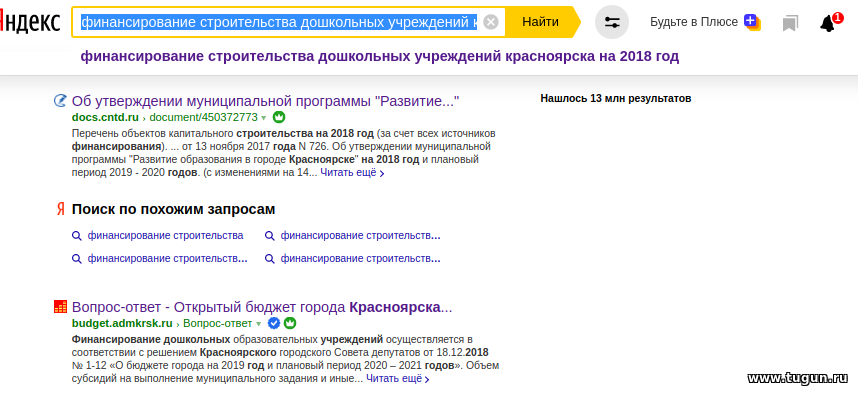Screen dimensions: 858x396
Task: Click Читать ещё under docs.cntd.ru snippet
Action: coord(352,173)
